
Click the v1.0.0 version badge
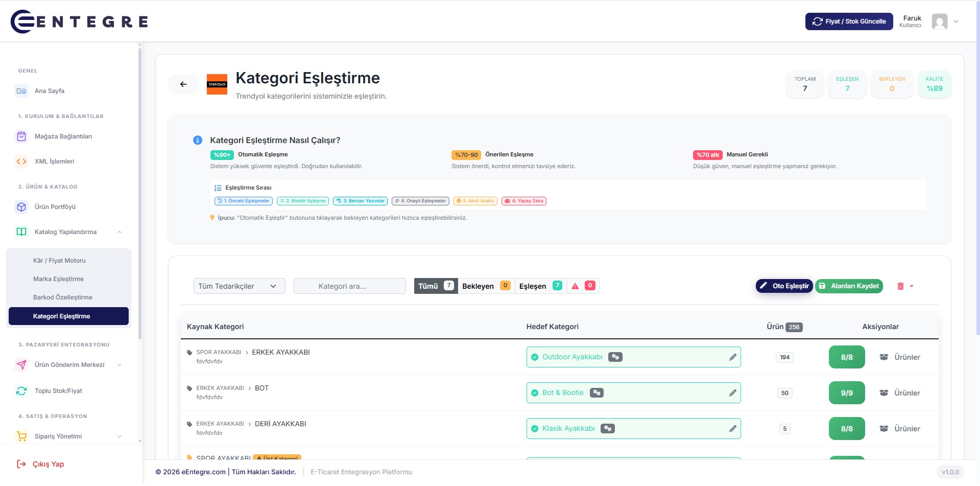pos(950,472)
